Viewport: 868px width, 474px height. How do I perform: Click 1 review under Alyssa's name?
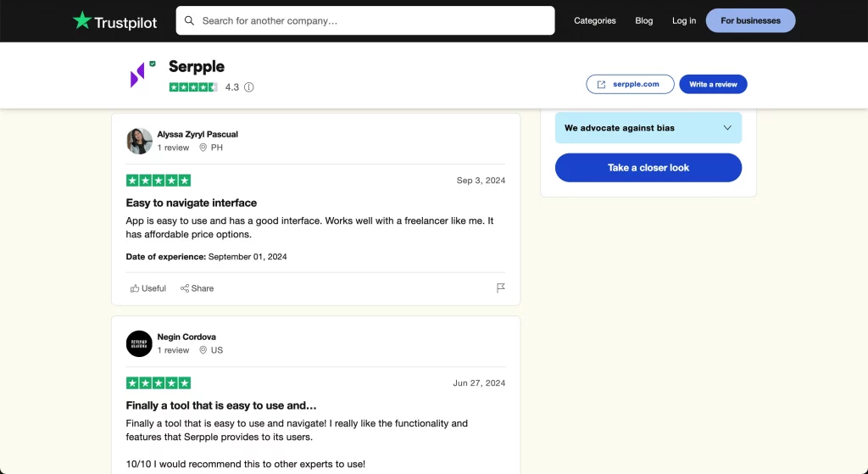173,148
